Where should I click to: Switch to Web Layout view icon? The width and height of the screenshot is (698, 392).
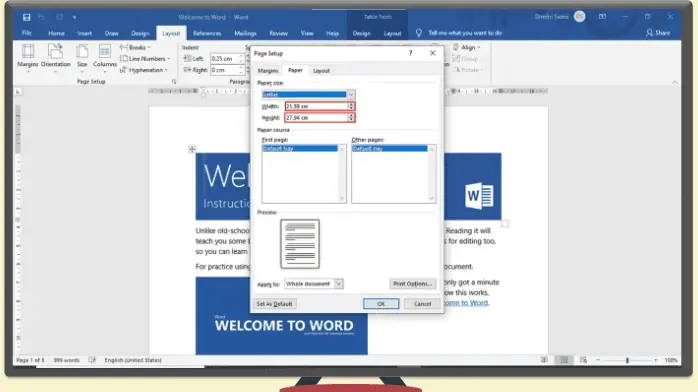click(x=584, y=360)
